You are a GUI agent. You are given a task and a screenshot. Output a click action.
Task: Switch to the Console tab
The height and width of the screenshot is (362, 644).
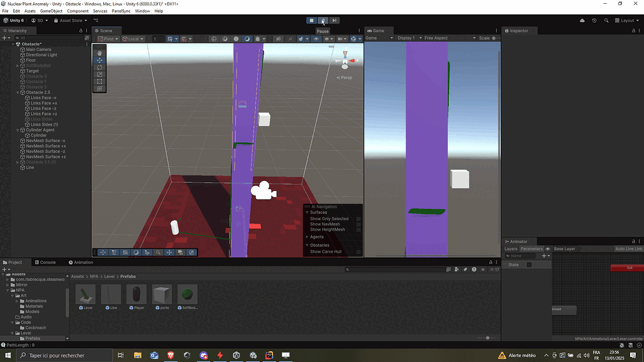[47, 262]
